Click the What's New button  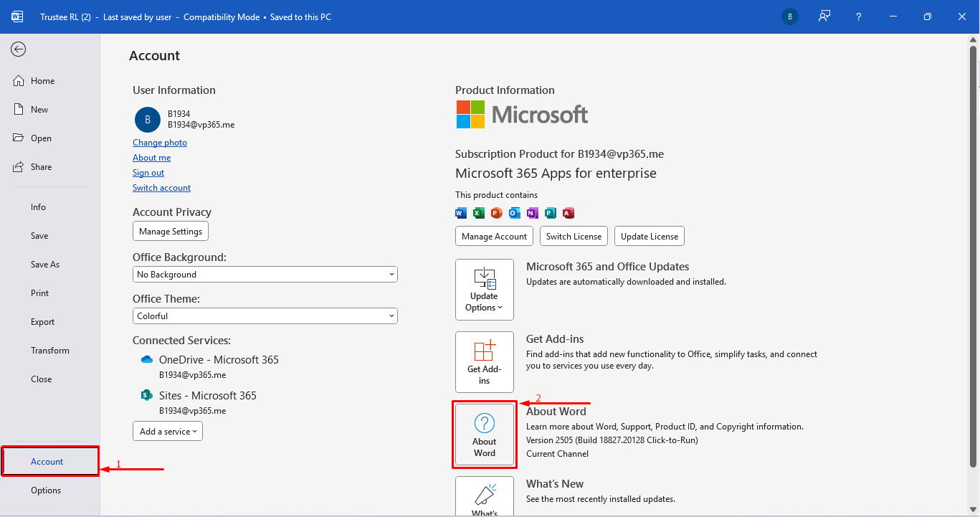coord(485,496)
